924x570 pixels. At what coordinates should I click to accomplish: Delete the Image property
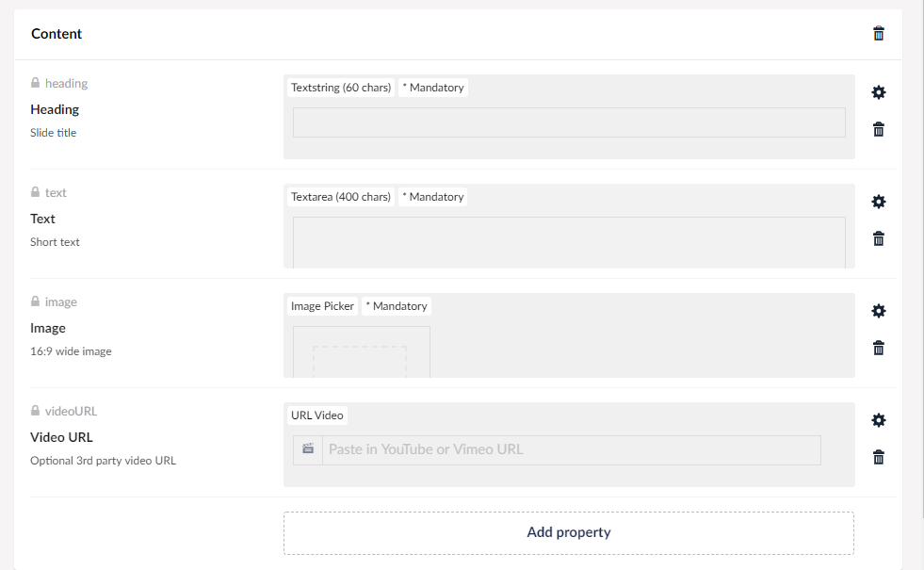tap(878, 348)
